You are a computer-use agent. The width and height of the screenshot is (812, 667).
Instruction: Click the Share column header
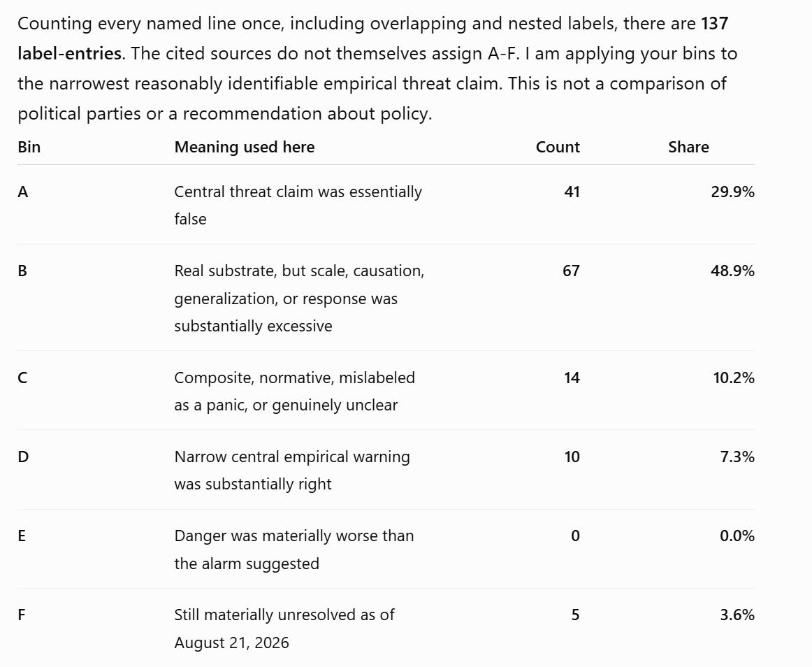(688, 148)
